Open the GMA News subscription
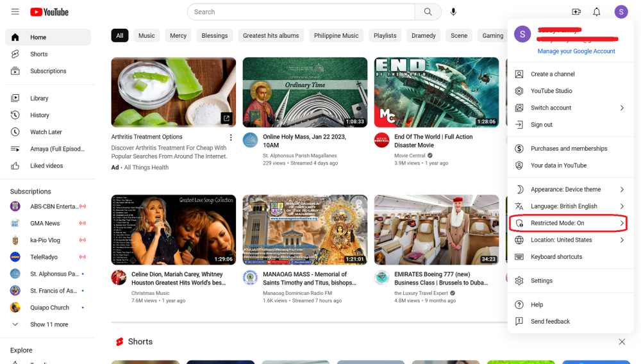 click(x=48, y=224)
